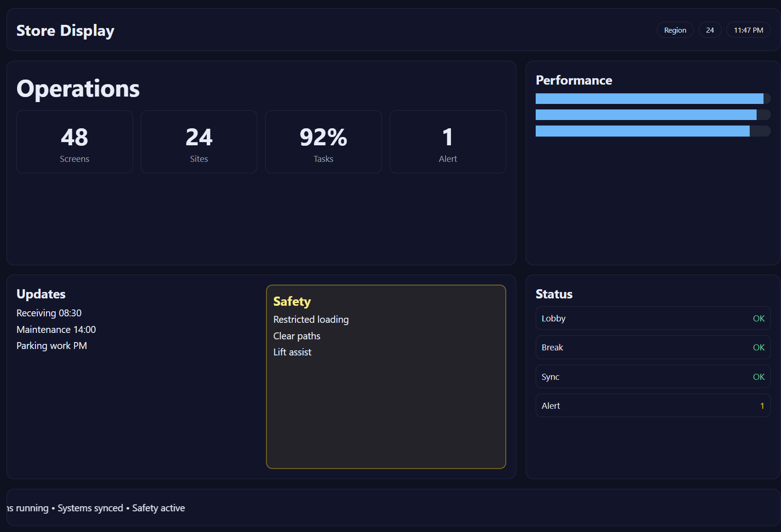781x532 pixels.
Task: Open the Alert row in Status panel
Action: coord(653,406)
